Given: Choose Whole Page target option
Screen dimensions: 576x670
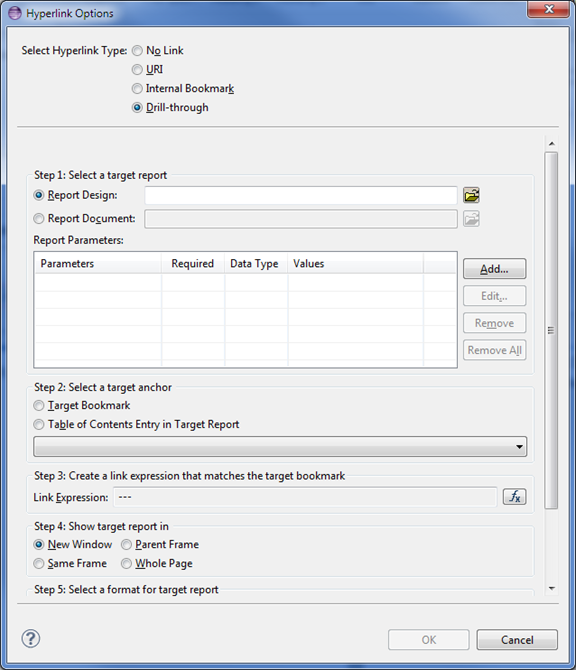Looking at the screenshot, I should tap(126, 564).
